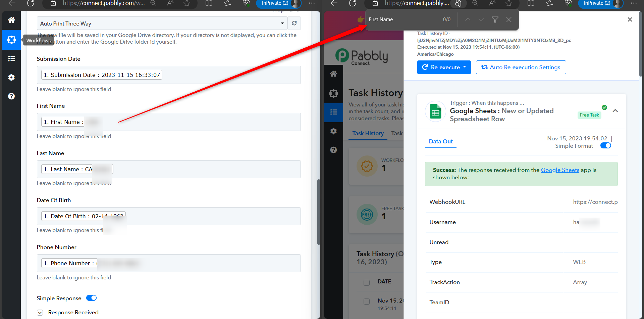644x319 pixels.
Task: Click the Phone Number field
Action: coord(169,263)
